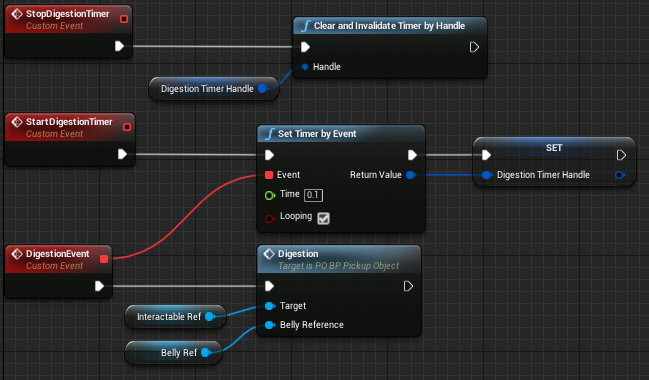Select the DigestionEvent node title
Viewport: 649px width, 380px height.
pyautogui.click(x=58, y=254)
